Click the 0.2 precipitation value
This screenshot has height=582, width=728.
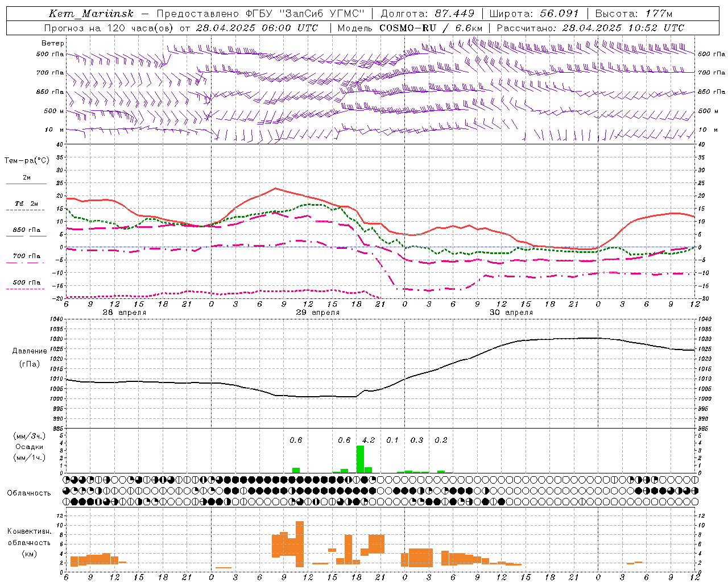pyautogui.click(x=441, y=440)
